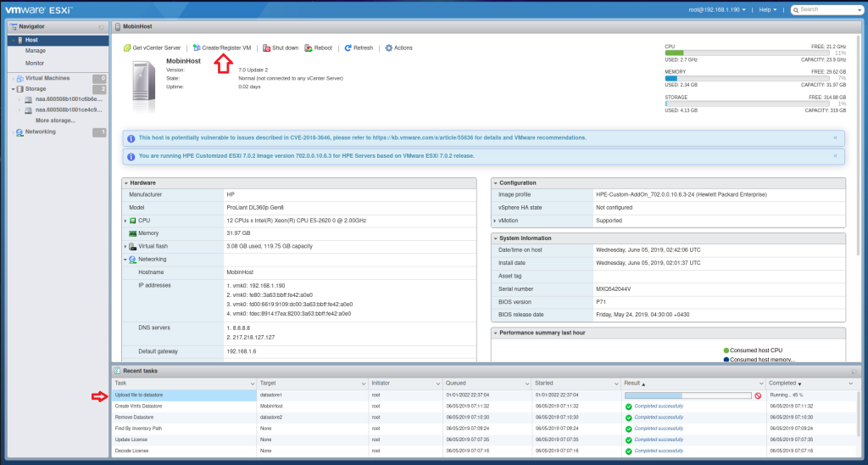The image size is (868, 465).
Task: Click the Search field
Action: pos(826,9)
